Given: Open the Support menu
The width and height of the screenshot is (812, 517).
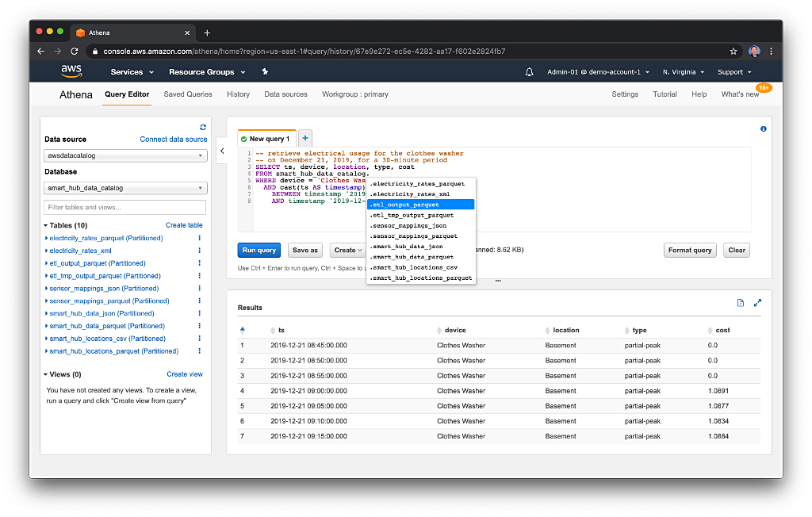Looking at the screenshot, I should coord(733,72).
